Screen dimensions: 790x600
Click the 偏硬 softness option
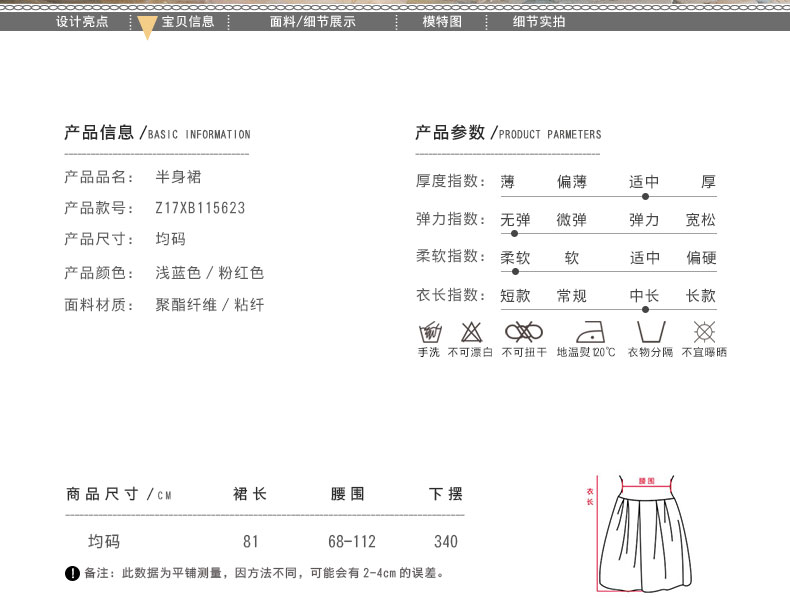click(701, 257)
